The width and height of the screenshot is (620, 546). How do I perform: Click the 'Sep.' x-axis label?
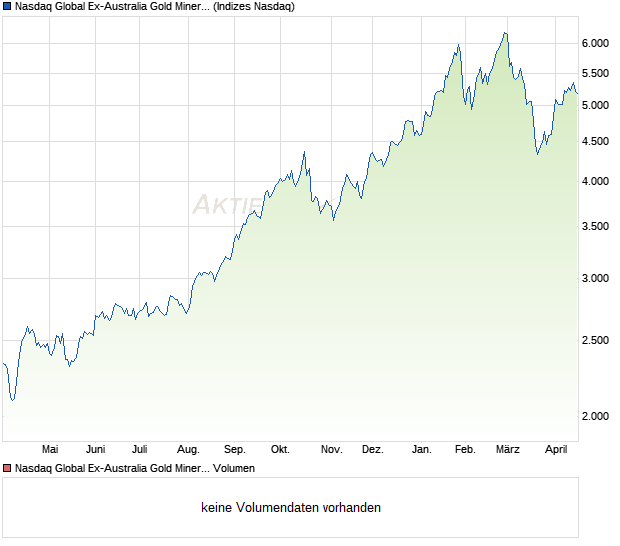click(x=234, y=450)
